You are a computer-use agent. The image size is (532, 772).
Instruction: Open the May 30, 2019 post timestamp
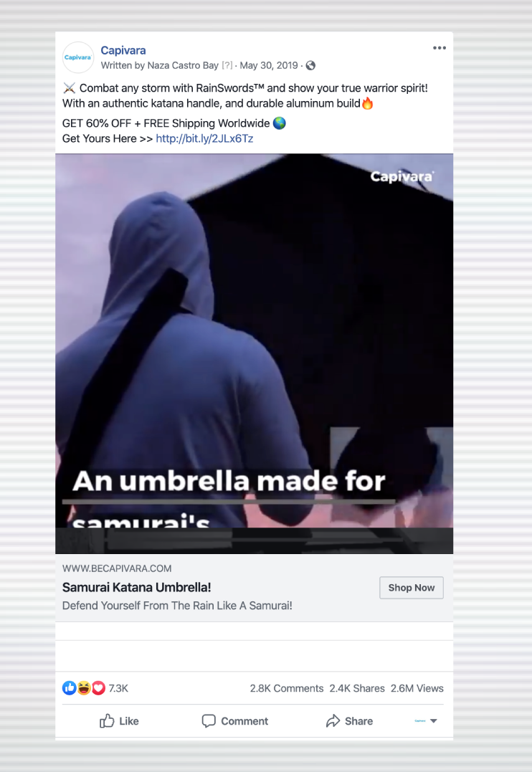269,65
